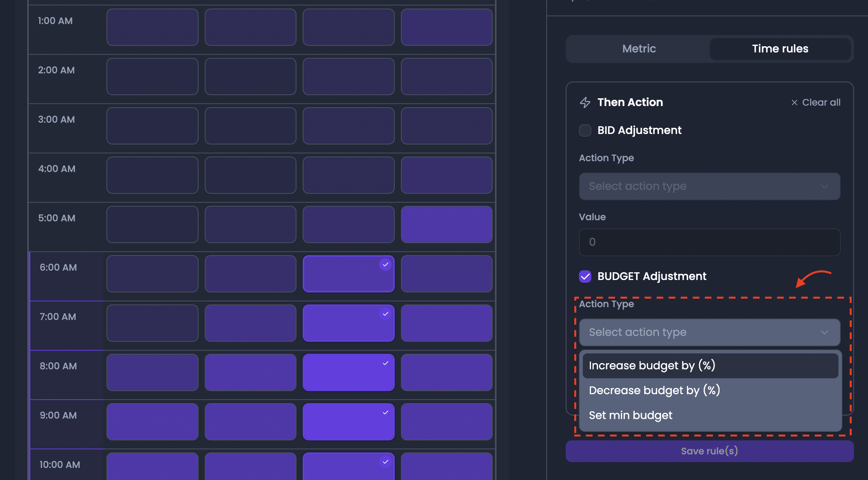Viewport: 868px width, 480px height.
Task: Focus the BID Value input field
Action: 709,242
